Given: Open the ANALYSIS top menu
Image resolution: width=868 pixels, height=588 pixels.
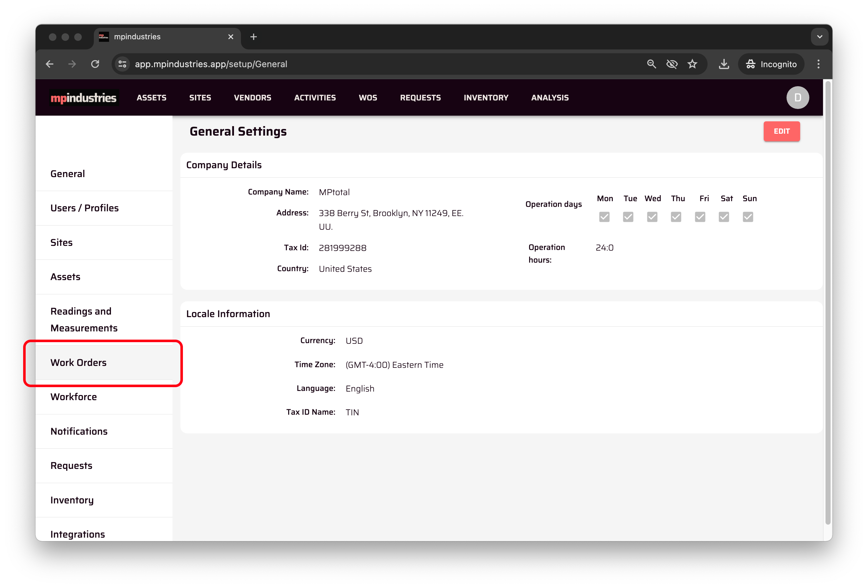Looking at the screenshot, I should click(x=549, y=98).
